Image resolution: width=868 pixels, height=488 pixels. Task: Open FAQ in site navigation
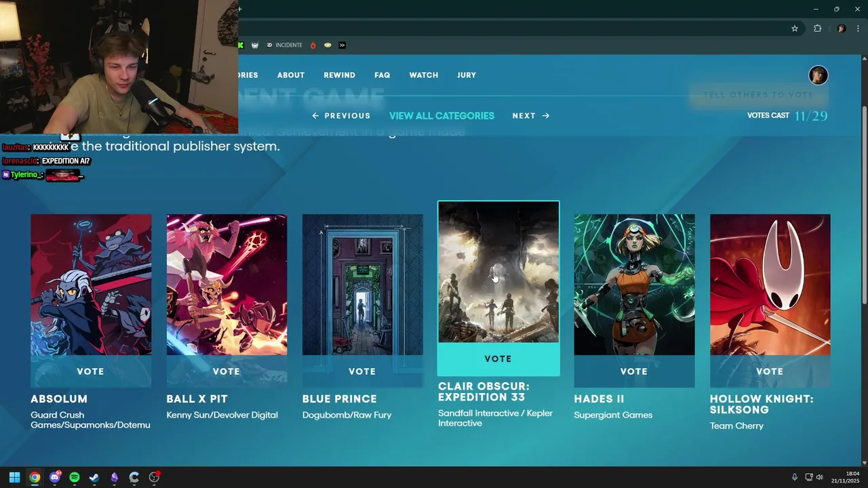coord(382,75)
